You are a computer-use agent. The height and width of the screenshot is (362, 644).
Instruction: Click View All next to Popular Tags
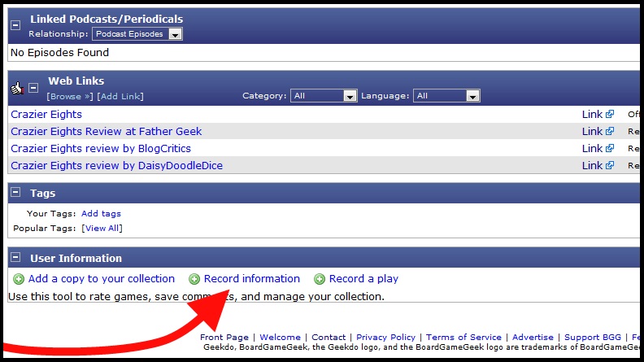click(x=102, y=228)
